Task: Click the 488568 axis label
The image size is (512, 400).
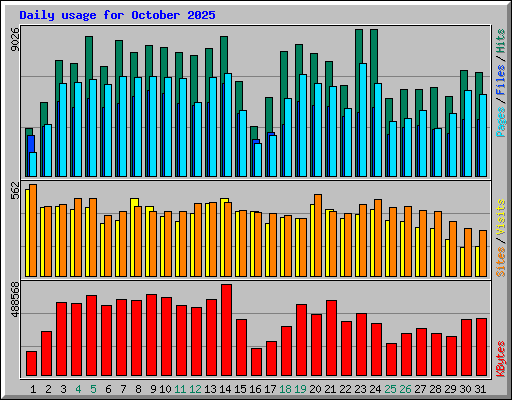Action: click(x=15, y=299)
